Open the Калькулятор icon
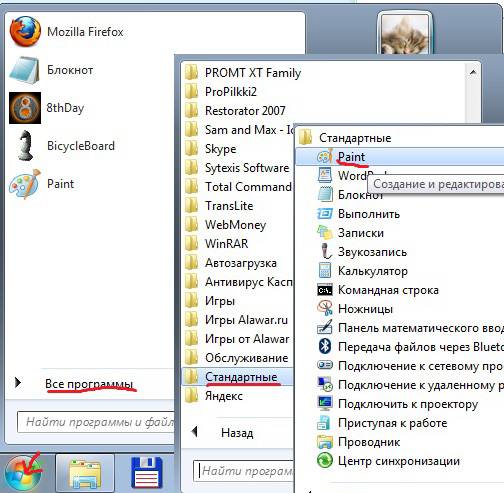The image size is (504, 493). pos(325,270)
